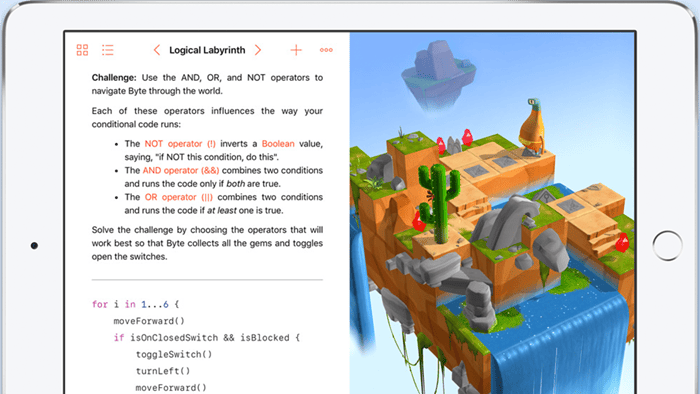The width and height of the screenshot is (700, 394).
Task: Go to the previous page chevron
Action: [157, 50]
